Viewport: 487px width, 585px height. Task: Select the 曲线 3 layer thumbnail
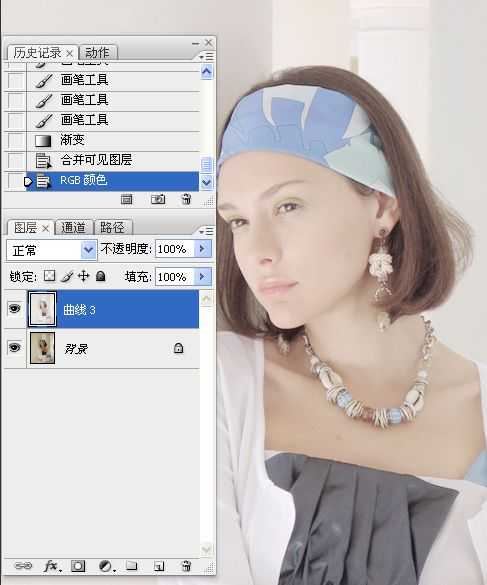click(x=42, y=309)
